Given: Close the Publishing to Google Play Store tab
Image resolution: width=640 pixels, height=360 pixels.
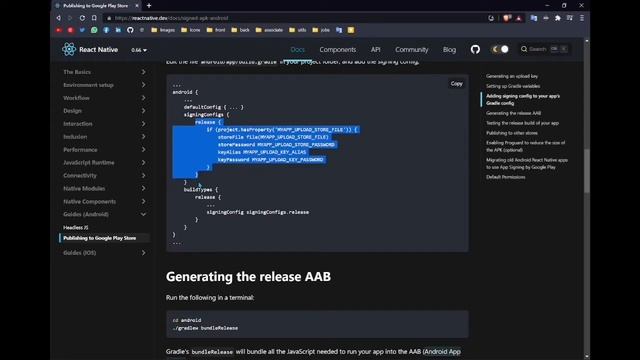Looking at the screenshot, I should 137,6.
